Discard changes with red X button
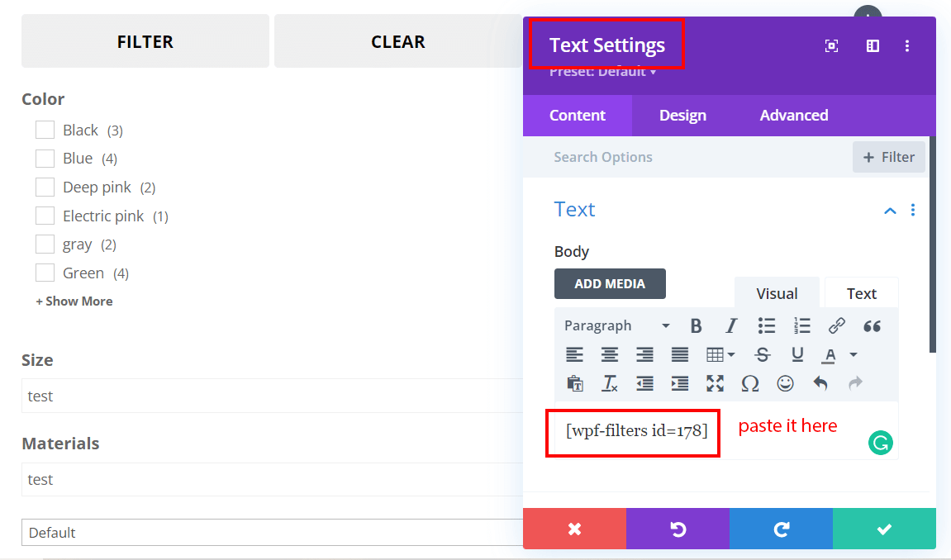This screenshot has height=560, width=951. (574, 529)
